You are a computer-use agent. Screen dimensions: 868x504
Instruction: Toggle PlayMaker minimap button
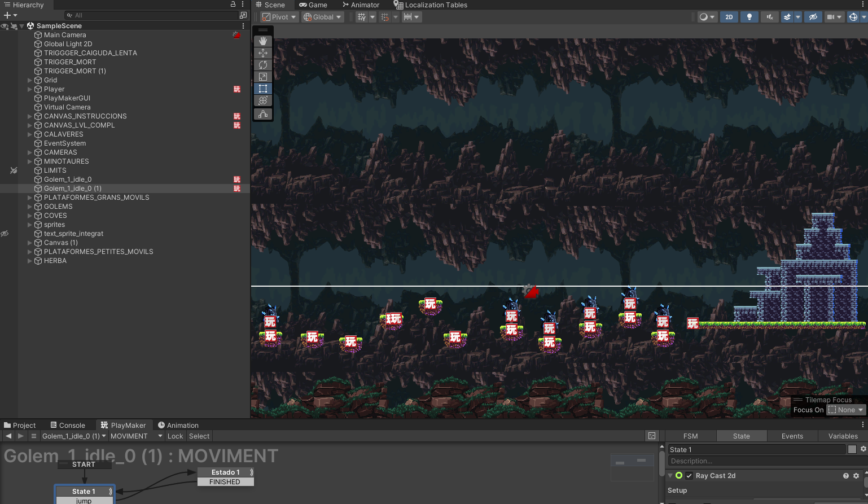click(652, 436)
